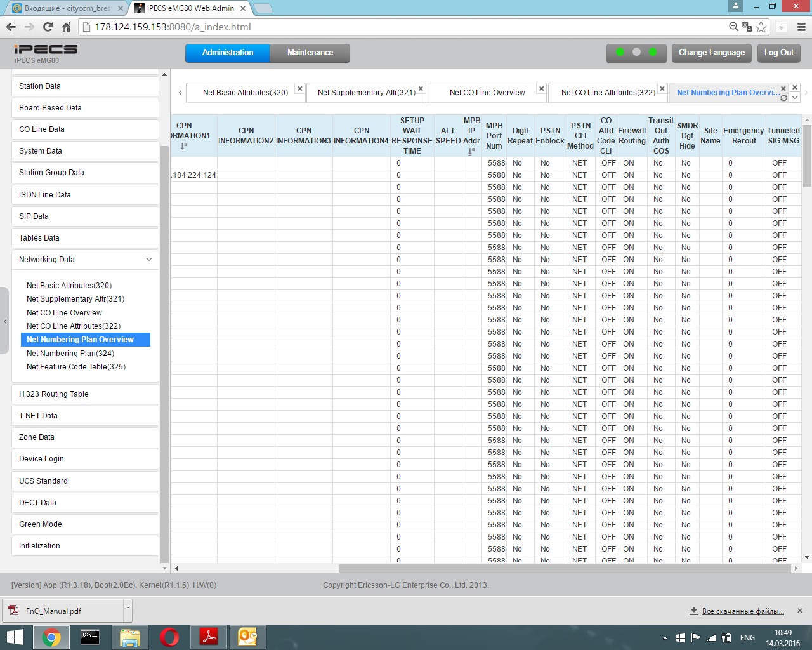Refresh the Net Numbering Plan Overview tab

783,98
